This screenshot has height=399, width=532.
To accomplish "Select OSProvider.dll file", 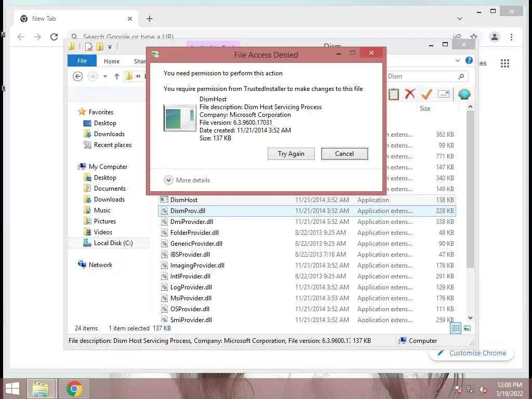I will [307, 309].
